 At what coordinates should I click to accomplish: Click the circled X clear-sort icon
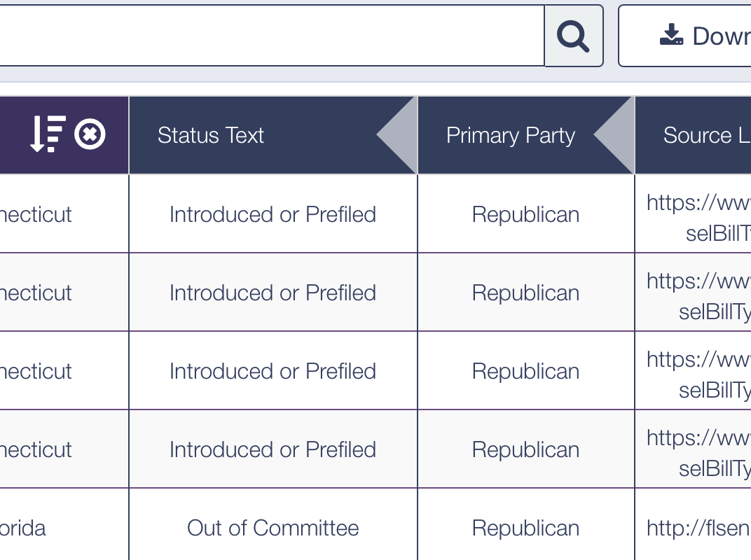(90, 133)
